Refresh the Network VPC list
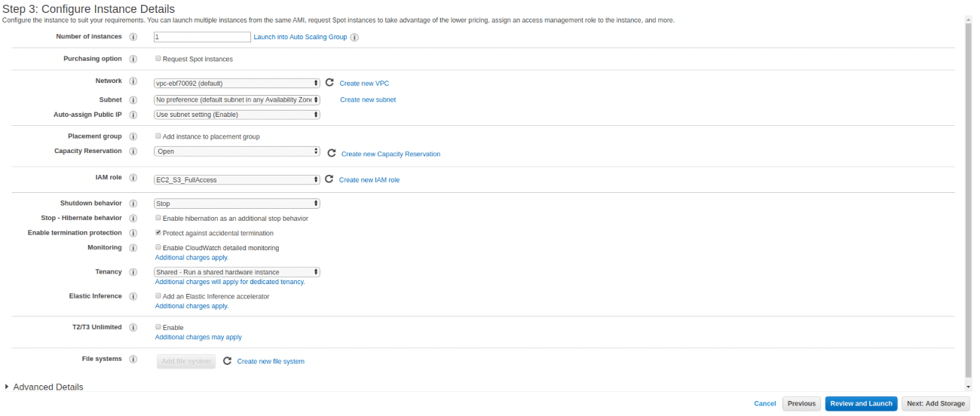 [329, 83]
